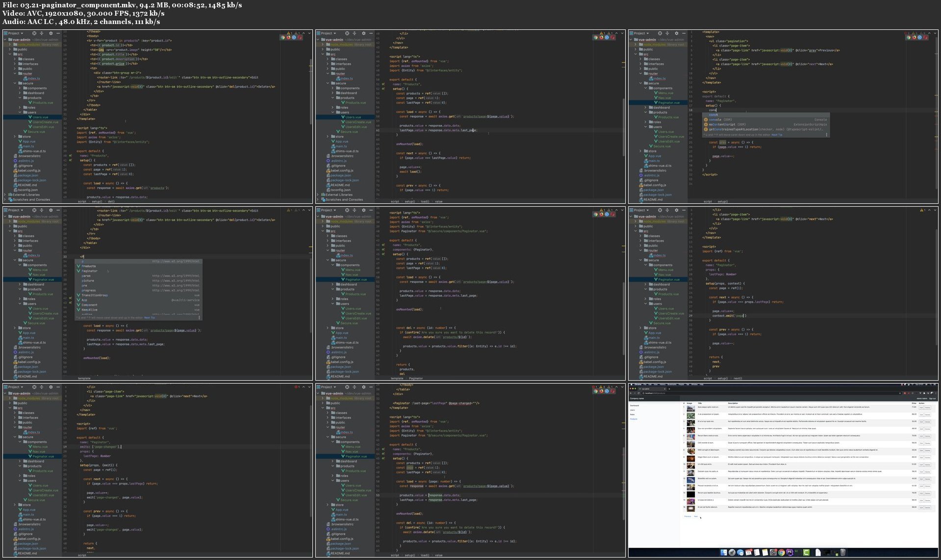Open Chrome menu in macOS menu bar
This screenshot has width=941, height=560.
(638, 385)
